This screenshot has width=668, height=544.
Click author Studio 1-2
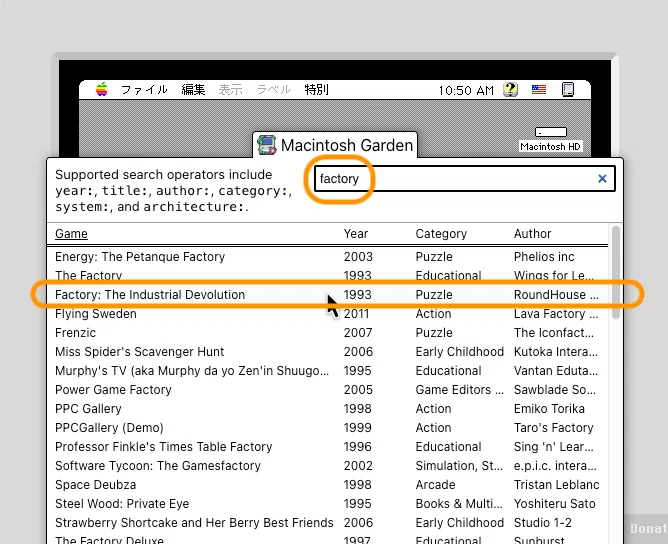point(543,522)
